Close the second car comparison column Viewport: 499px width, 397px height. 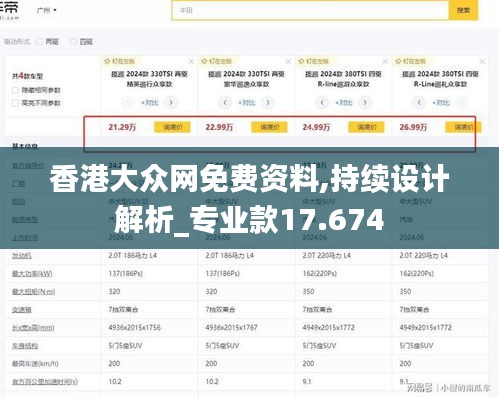[288, 62]
